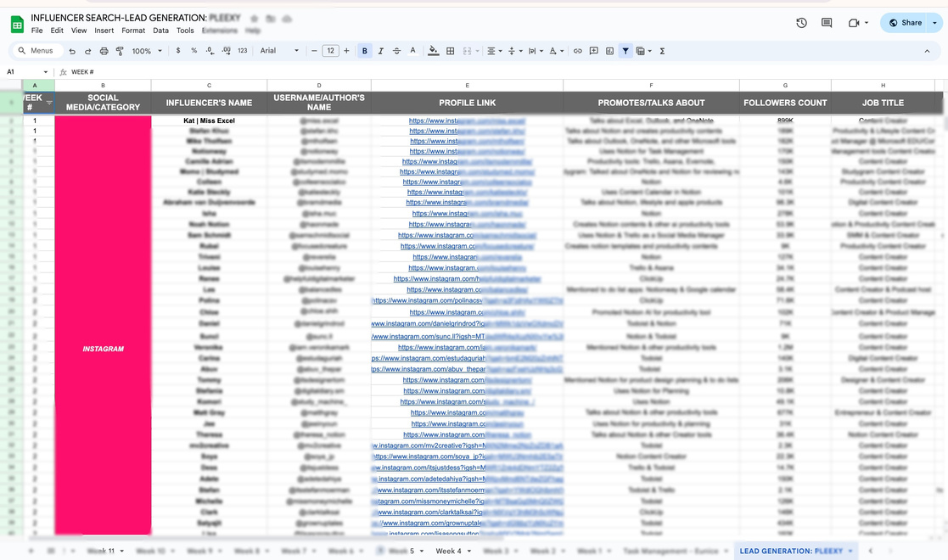The width and height of the screenshot is (948, 560).
Task: Toggle Strikethrough formatting
Action: pos(396,52)
